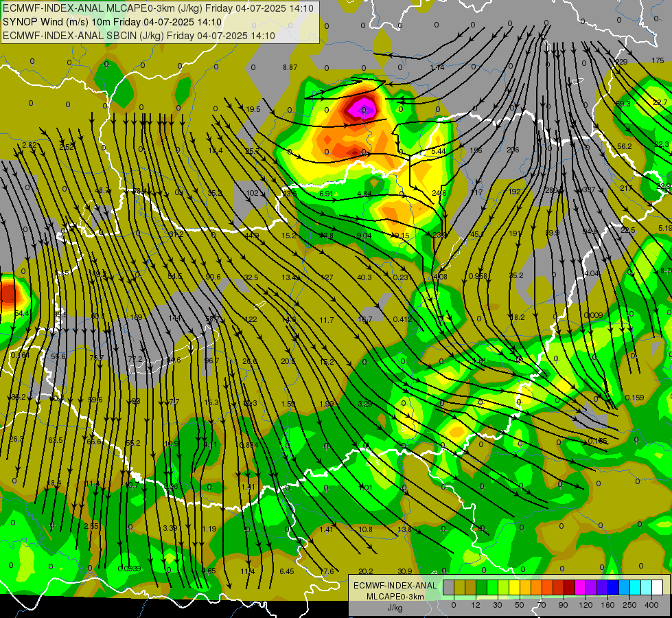The image size is (672, 618).
Task: Click the '0.364' map value
Action: (x=20, y=355)
